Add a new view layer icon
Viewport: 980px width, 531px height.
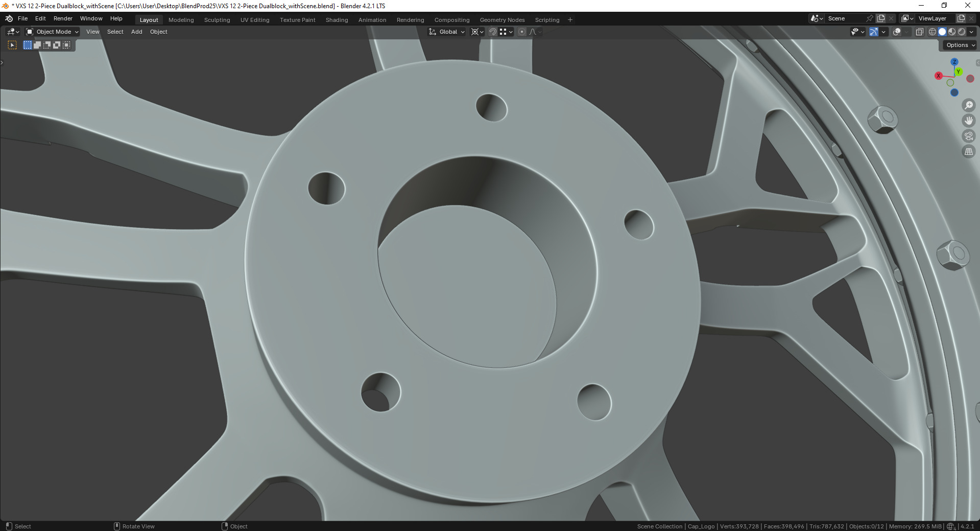pos(961,18)
